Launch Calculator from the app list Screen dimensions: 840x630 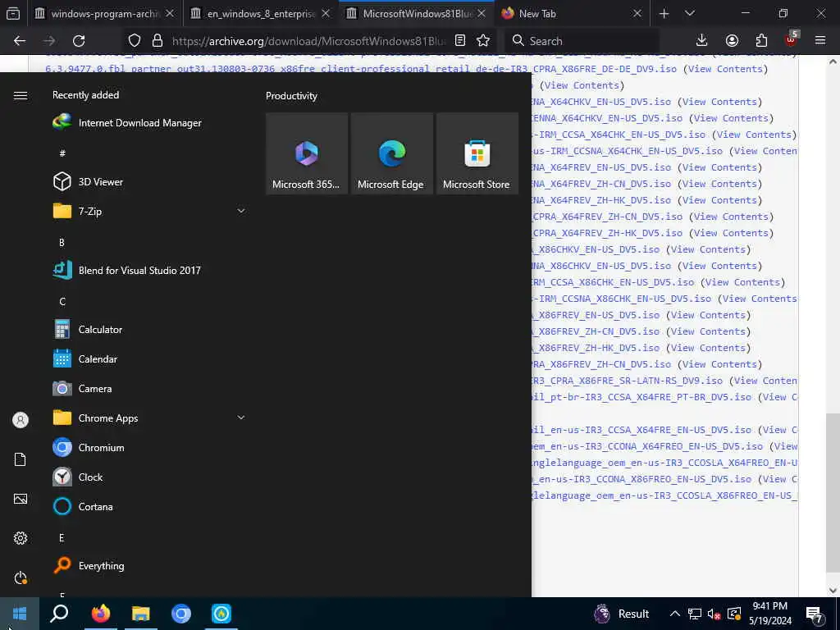click(87, 330)
